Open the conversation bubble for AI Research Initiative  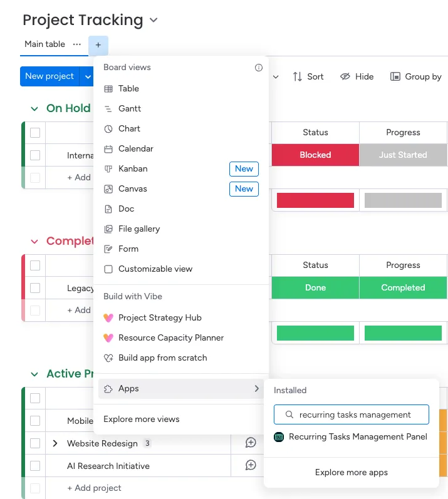[251, 465]
